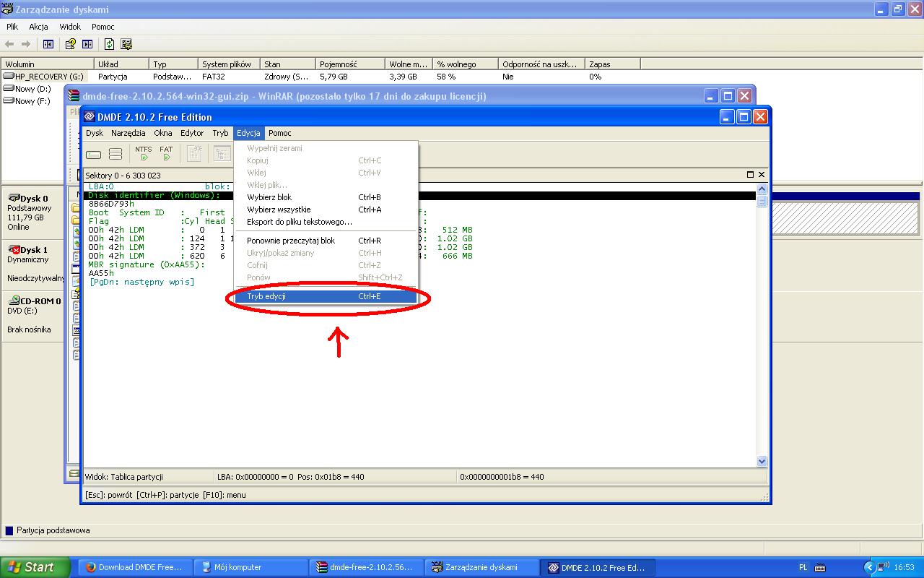Toggle console tree pane icon in Zarządzanie dyskami
Viewport: 924px width, 578px height.
[48, 44]
